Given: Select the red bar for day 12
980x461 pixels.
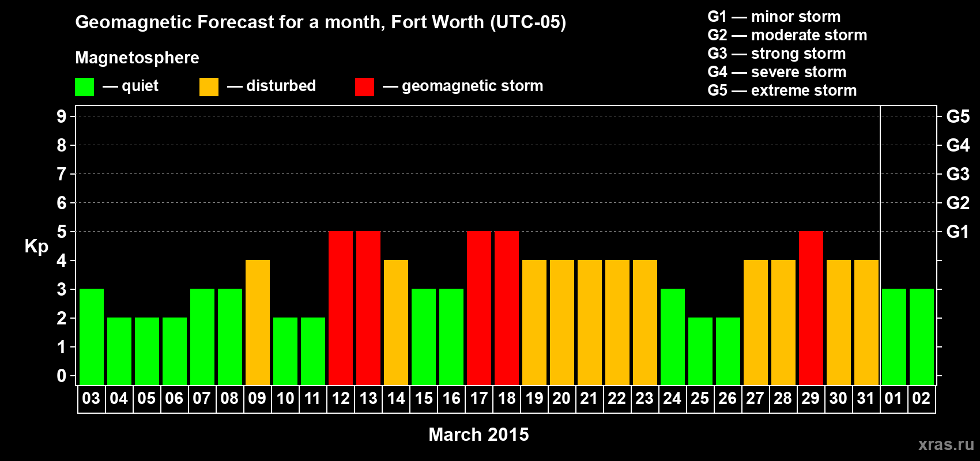Looking at the screenshot, I should pyautogui.click(x=341, y=308).
